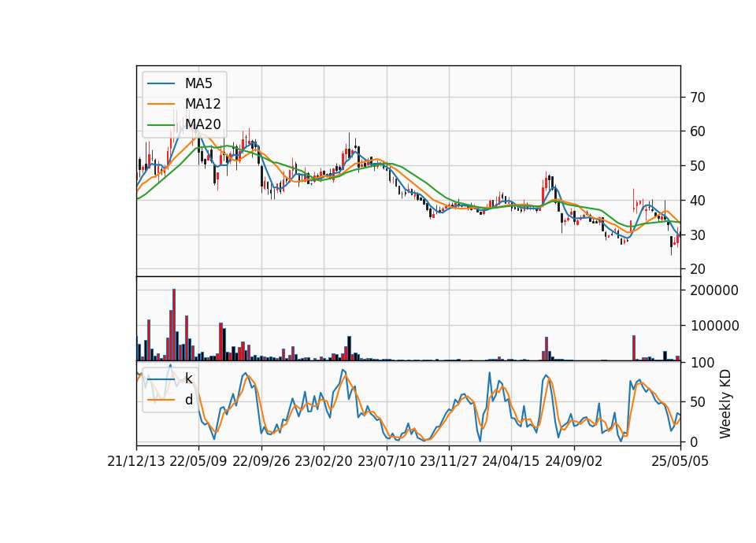This screenshot has width=756, height=543.
Task: Click the 23/02/20 date label
Action: coord(324,461)
